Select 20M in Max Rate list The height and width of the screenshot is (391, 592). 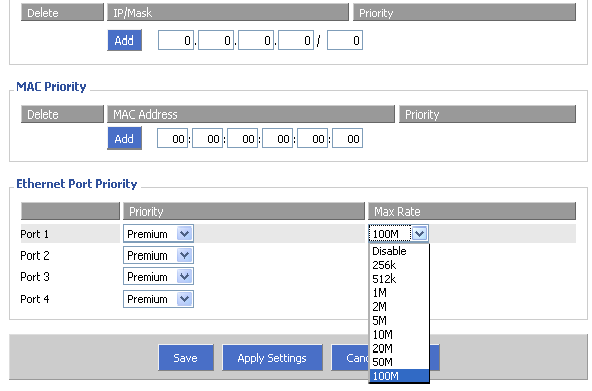click(x=399, y=348)
